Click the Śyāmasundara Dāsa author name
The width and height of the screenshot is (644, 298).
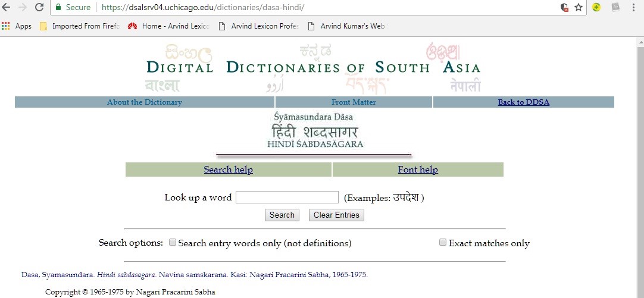click(x=314, y=117)
